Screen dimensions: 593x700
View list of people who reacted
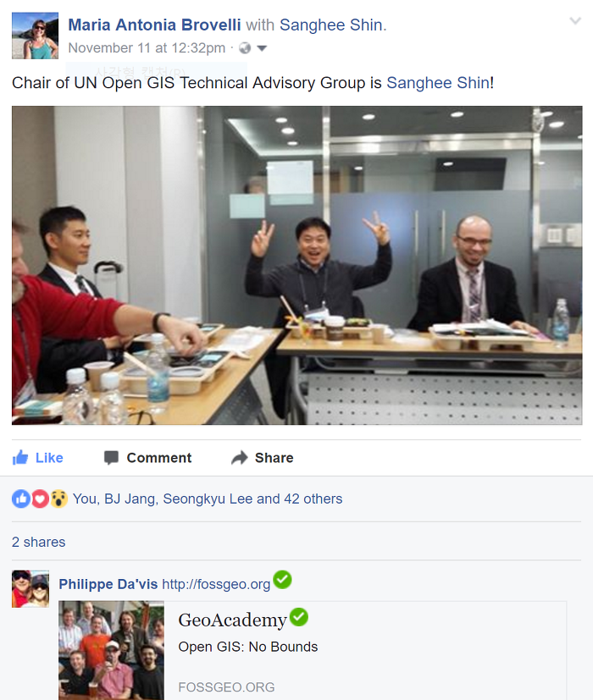[x=208, y=499]
